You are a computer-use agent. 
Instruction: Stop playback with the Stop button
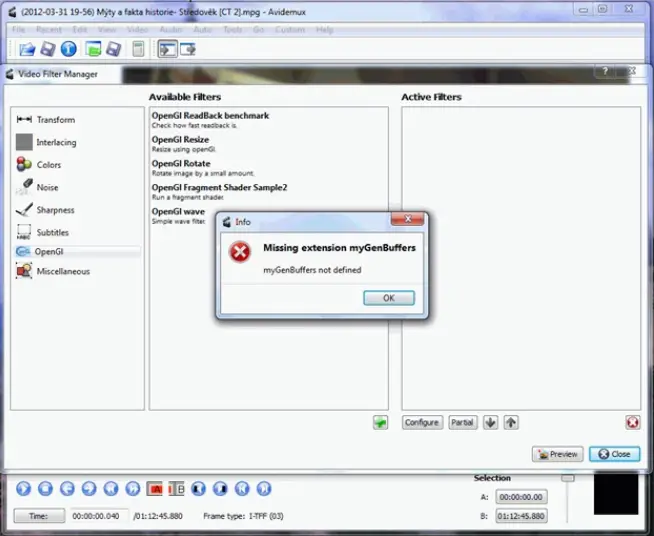(x=45, y=488)
